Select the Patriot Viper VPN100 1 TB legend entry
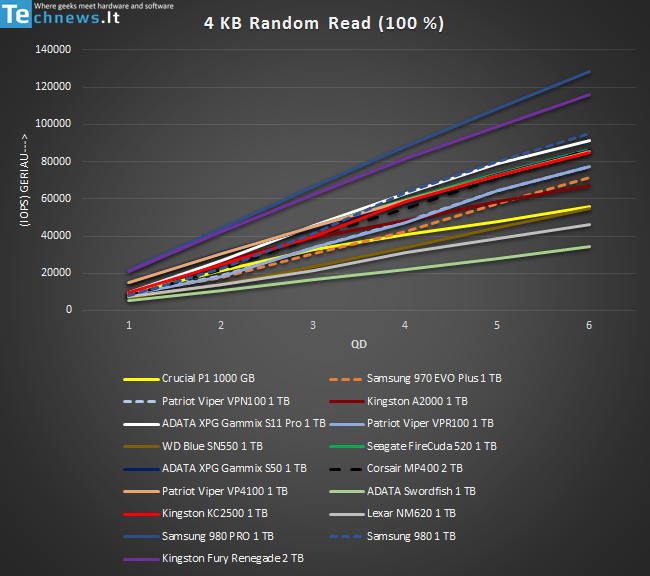Image resolution: width=650 pixels, height=576 pixels. 206,401
